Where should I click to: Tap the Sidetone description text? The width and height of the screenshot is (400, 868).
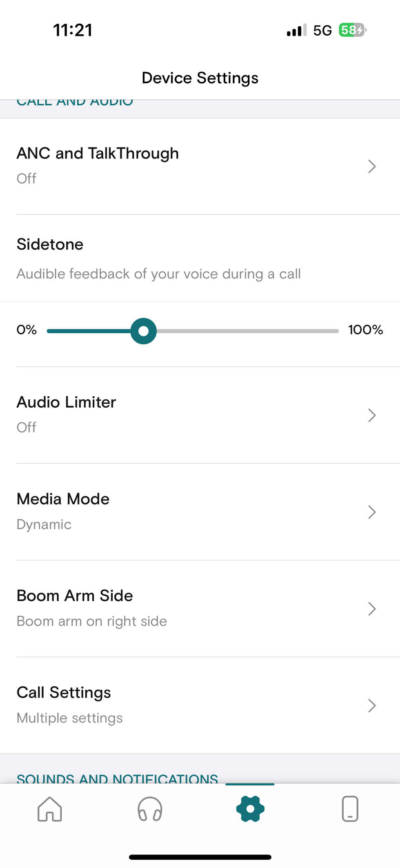click(159, 274)
